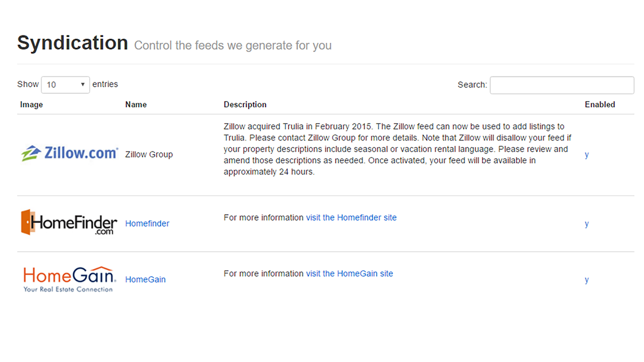Follow the 'visit the Homefinder site' link
The width and height of the screenshot is (644, 362).
click(x=351, y=217)
